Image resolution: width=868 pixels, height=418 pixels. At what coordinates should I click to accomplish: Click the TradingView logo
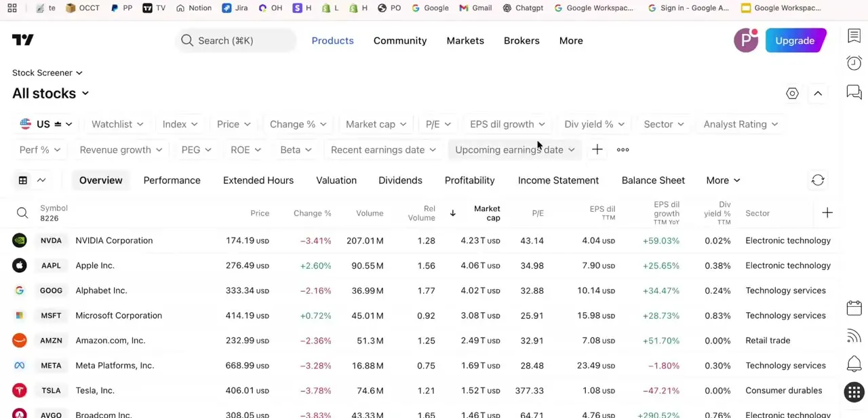22,41
